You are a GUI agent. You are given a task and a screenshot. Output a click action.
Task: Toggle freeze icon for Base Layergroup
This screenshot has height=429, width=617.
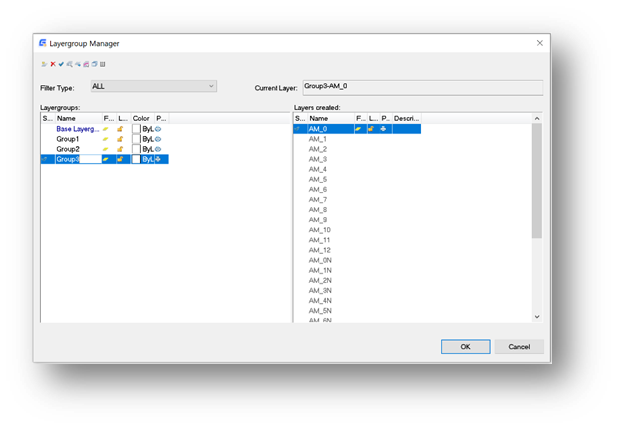[x=105, y=129]
